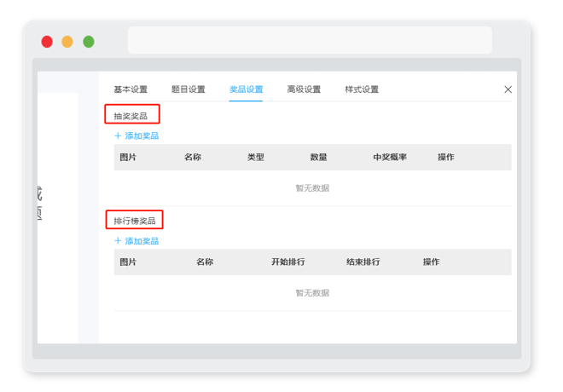The image size is (563, 392).
Task: Click the green mock window maximize dot
Action: click(x=89, y=42)
